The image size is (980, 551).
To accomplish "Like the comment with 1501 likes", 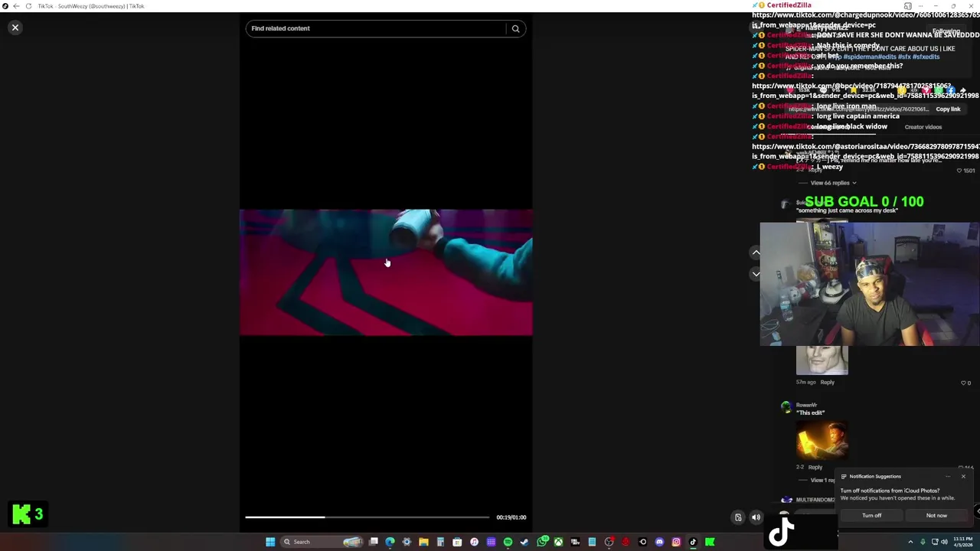I will click(961, 171).
